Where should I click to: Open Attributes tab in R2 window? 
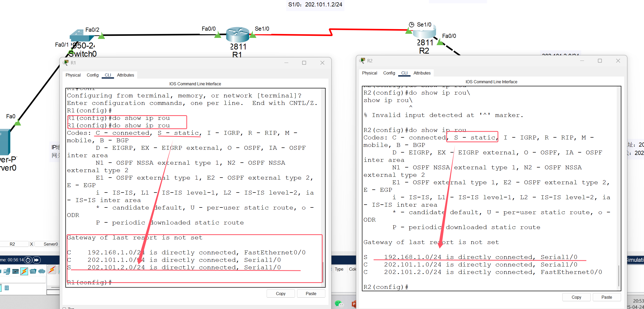click(x=422, y=73)
